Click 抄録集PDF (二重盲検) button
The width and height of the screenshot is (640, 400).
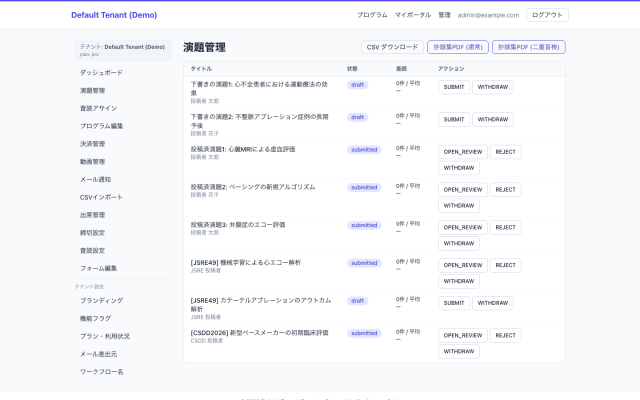pyautogui.click(x=529, y=47)
